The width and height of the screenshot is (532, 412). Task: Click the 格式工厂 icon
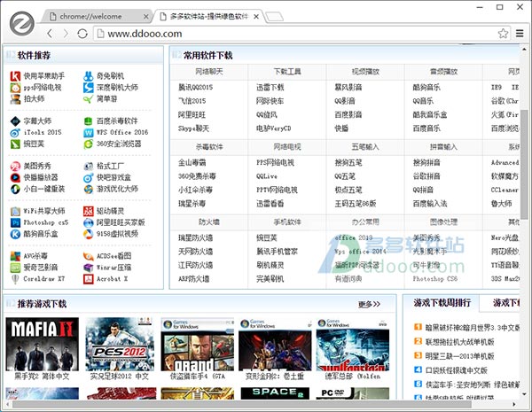click(x=88, y=167)
